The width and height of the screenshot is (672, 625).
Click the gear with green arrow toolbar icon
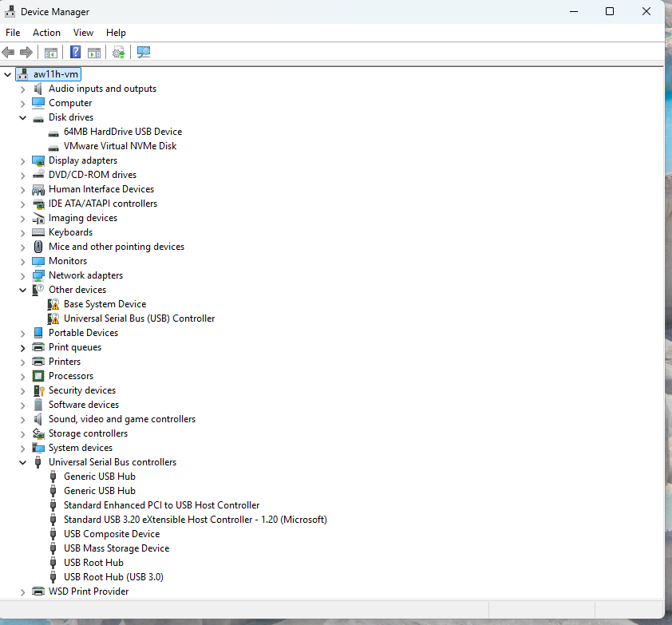pyautogui.click(x=119, y=53)
